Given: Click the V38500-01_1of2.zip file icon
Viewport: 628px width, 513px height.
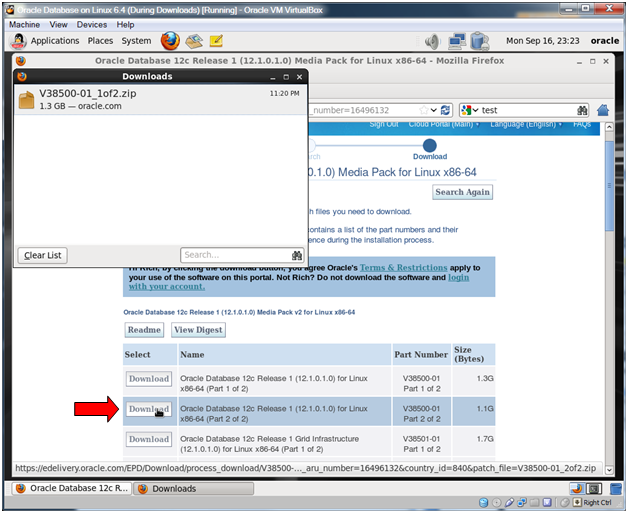Looking at the screenshot, I should click(27, 99).
